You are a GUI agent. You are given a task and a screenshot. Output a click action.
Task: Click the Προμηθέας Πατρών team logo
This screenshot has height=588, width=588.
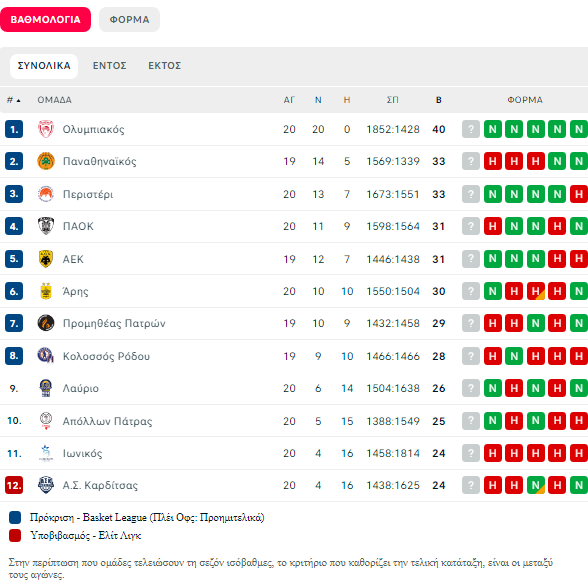point(46,323)
